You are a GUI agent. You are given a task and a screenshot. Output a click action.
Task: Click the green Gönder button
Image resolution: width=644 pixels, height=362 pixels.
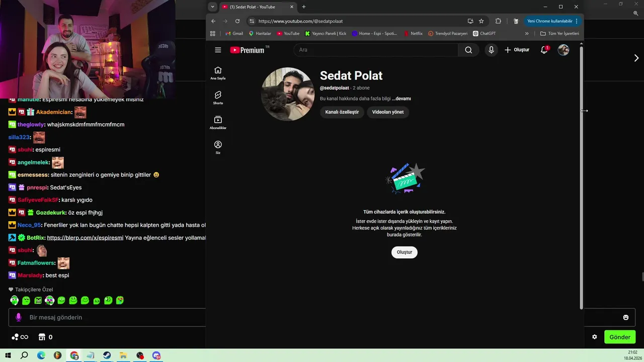pyautogui.click(x=620, y=337)
